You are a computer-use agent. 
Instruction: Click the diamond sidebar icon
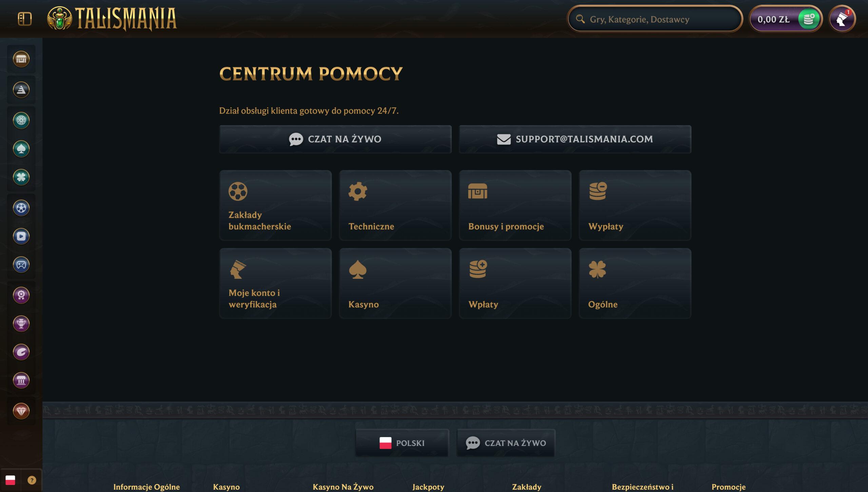pyautogui.click(x=21, y=411)
